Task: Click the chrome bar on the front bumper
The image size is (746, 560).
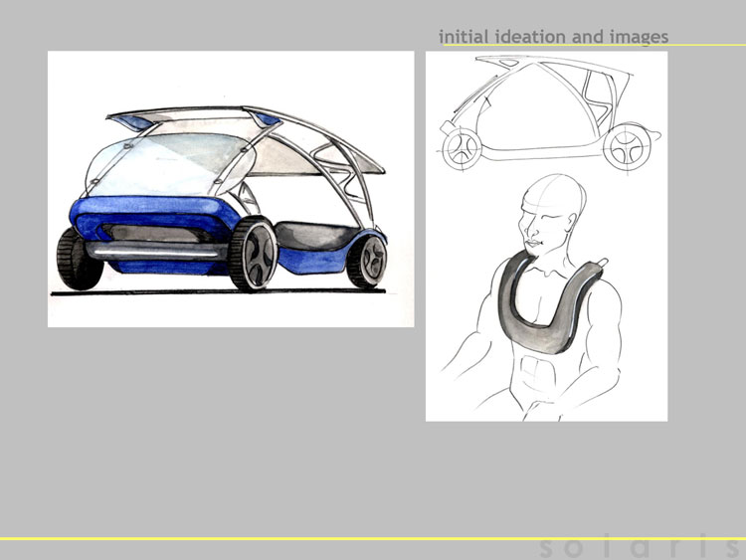Action: (151, 254)
